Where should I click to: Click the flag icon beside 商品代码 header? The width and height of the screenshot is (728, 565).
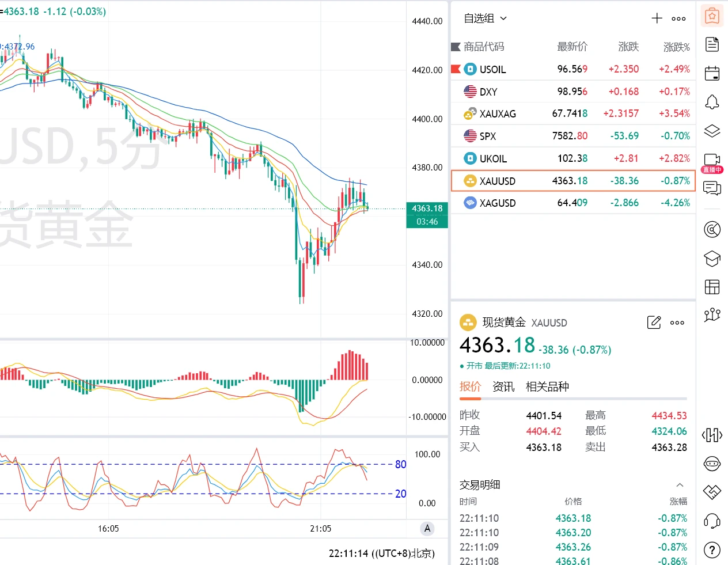click(x=456, y=47)
